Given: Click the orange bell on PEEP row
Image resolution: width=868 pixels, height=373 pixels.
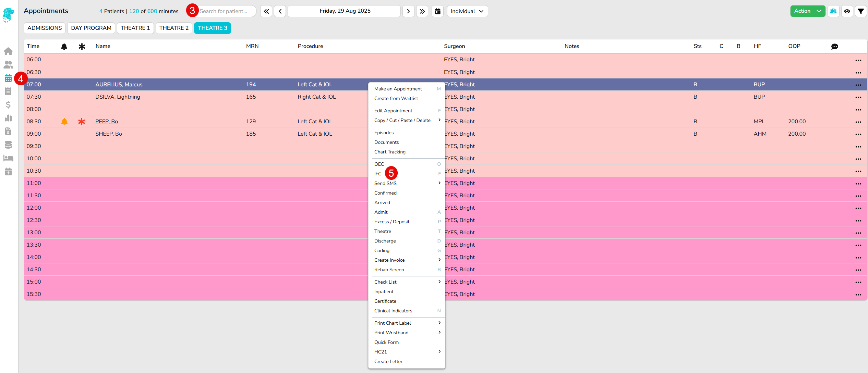Looking at the screenshot, I should 64,122.
